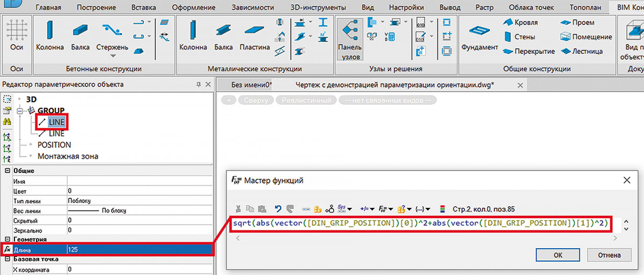Collapse the Общие properties section
Screen dimensions: 644x275
[8, 170]
